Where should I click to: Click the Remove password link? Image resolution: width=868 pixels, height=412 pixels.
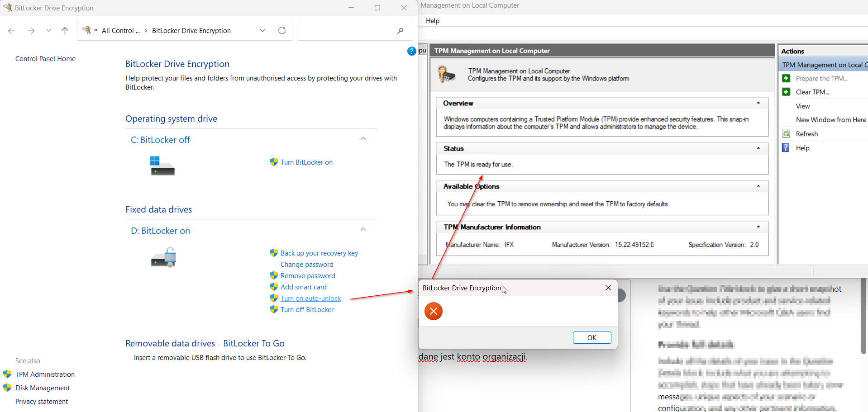(x=308, y=276)
